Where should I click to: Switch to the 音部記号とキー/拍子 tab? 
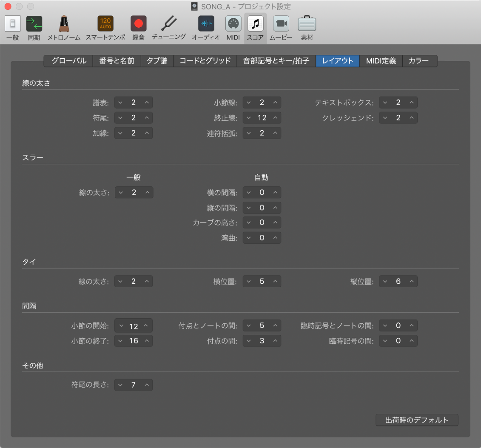coord(276,61)
